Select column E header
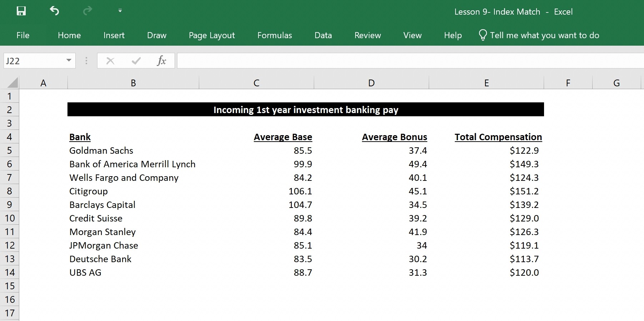 [486, 83]
